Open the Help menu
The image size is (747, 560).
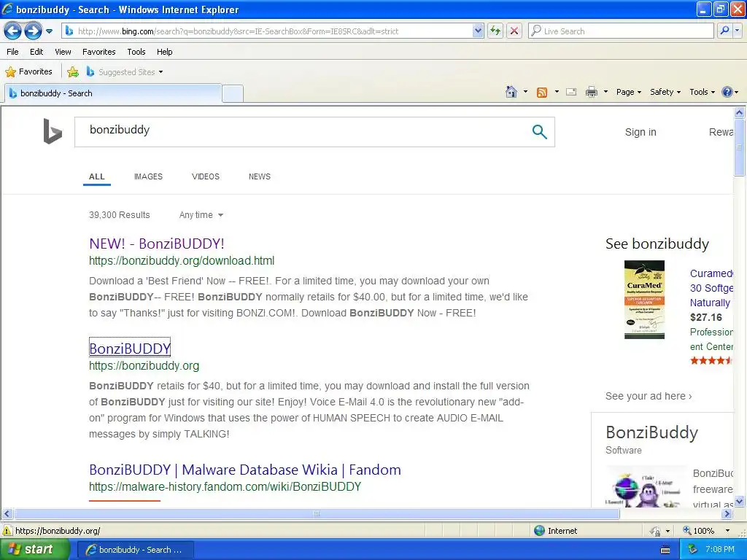tap(164, 52)
